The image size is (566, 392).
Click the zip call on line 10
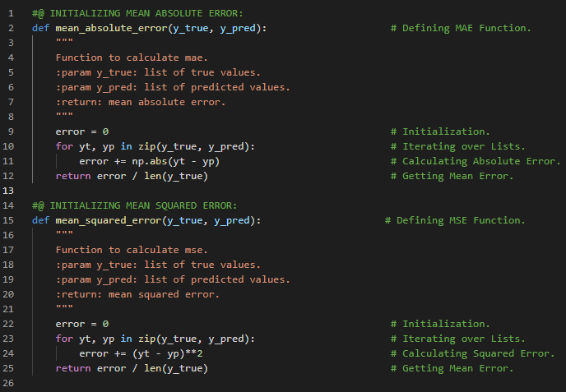(x=146, y=146)
